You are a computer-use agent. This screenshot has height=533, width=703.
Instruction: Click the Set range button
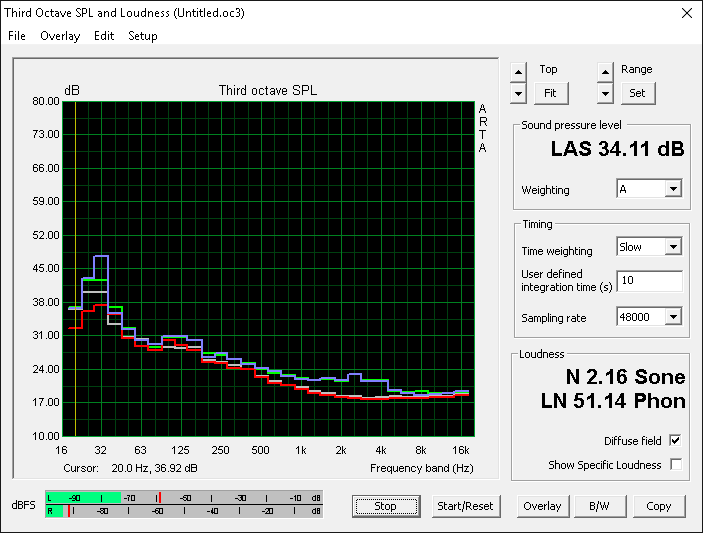(x=638, y=93)
